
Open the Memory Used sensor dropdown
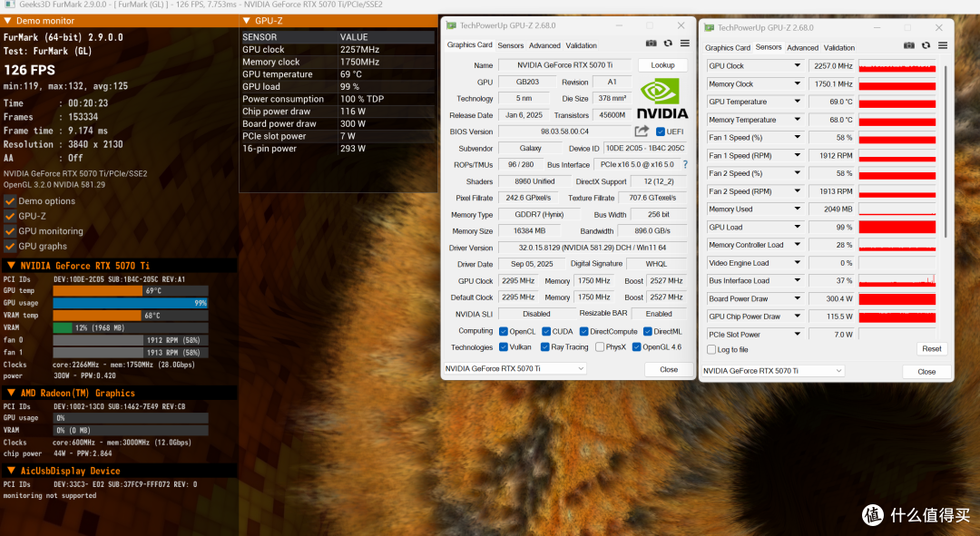(x=797, y=210)
